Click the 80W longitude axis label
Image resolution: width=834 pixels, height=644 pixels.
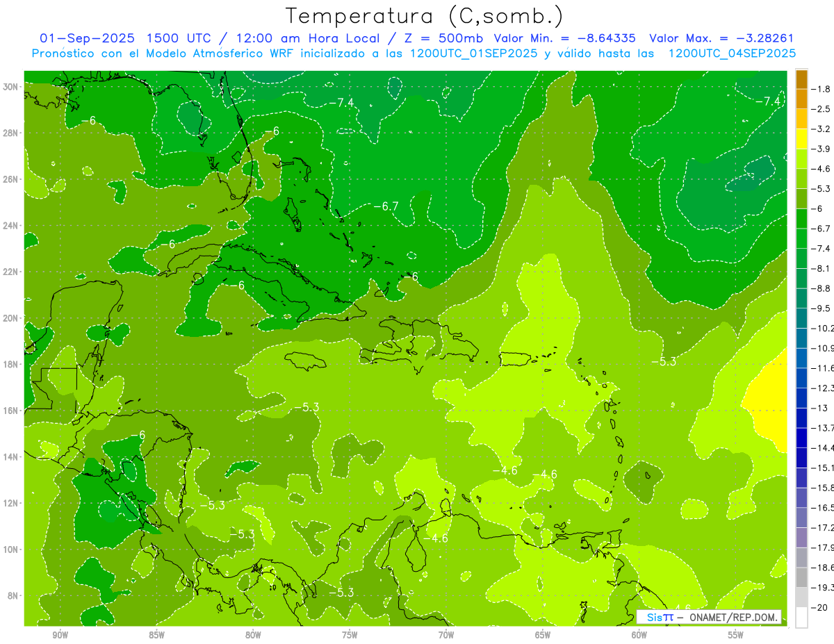click(253, 635)
